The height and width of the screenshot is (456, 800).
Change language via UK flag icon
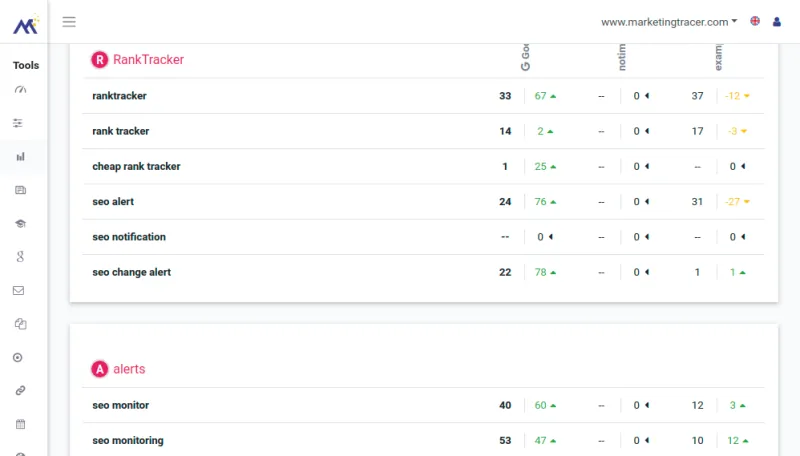click(x=755, y=21)
